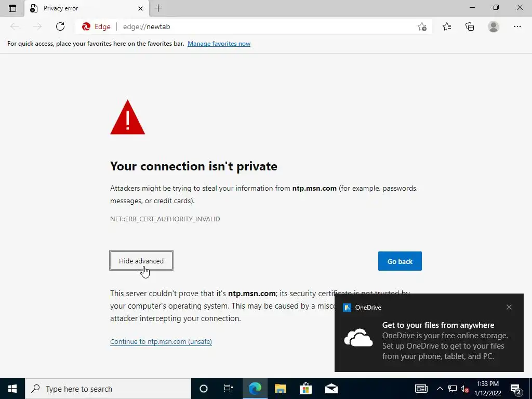
Task: Minimize the Edge window
Action: (472, 7)
